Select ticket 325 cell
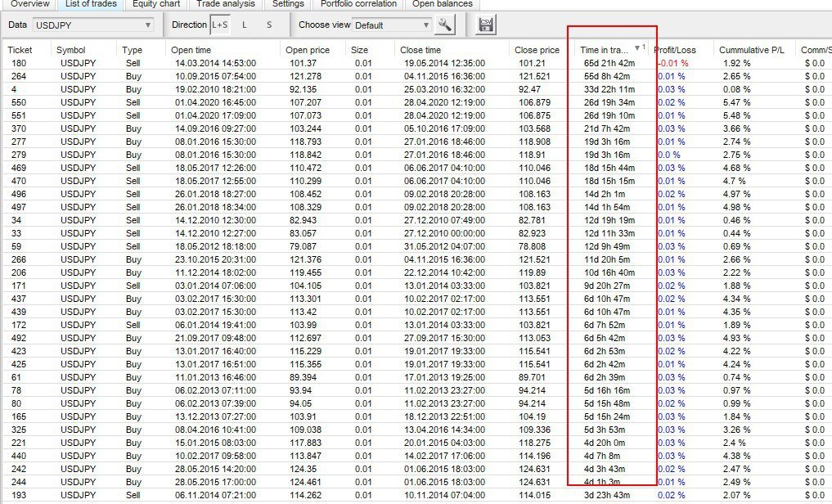The width and height of the screenshot is (832, 504). 19,430
